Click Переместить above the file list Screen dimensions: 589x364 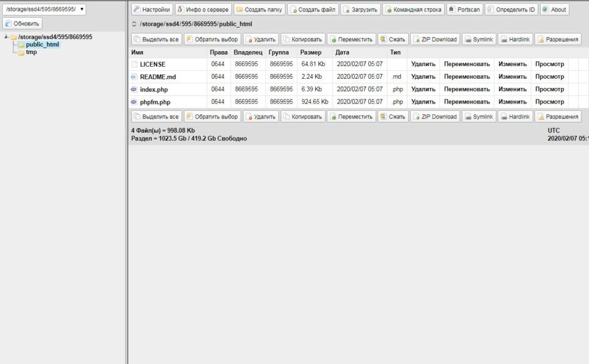351,39
